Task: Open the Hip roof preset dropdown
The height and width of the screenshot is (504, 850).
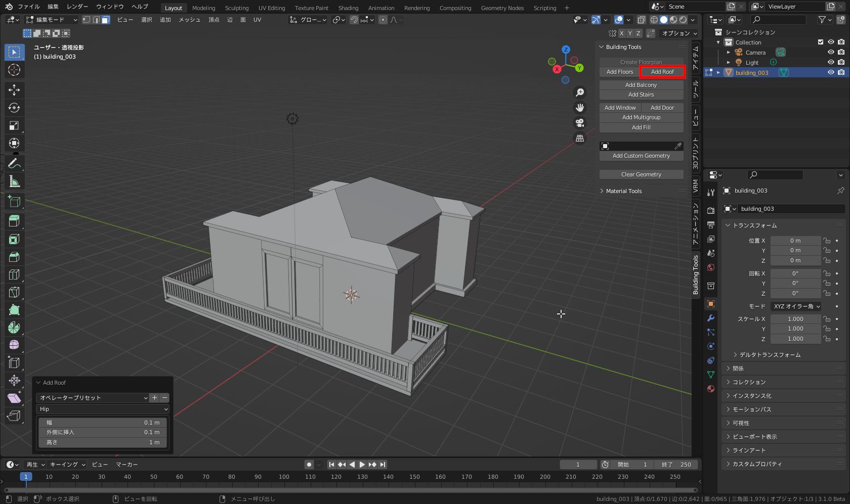Action: pos(103,408)
